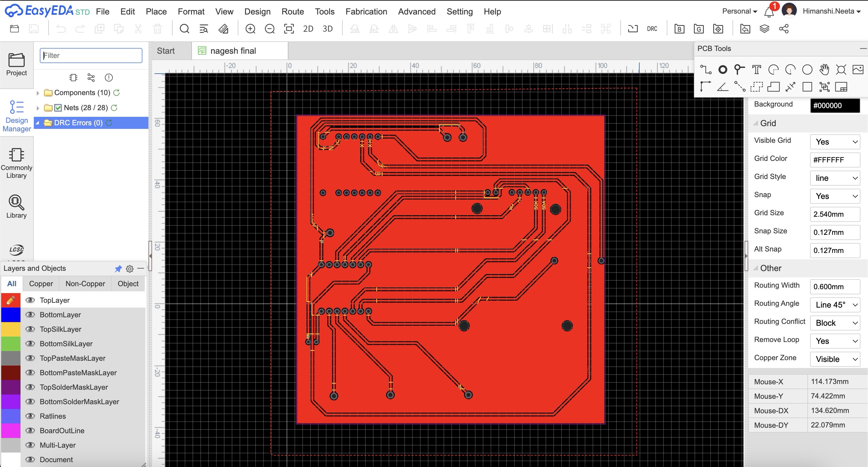Open the Copper Zone dropdown
The width and height of the screenshot is (868, 467).
[x=835, y=360]
